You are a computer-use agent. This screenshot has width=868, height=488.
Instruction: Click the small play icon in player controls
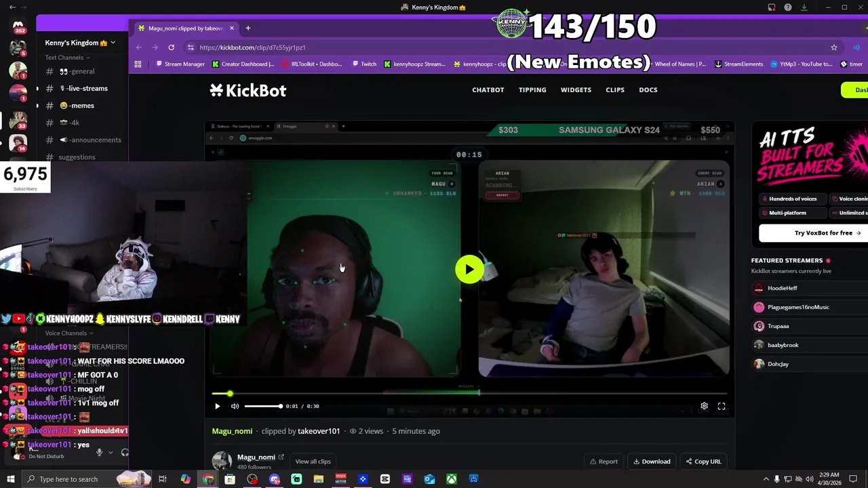click(x=217, y=406)
